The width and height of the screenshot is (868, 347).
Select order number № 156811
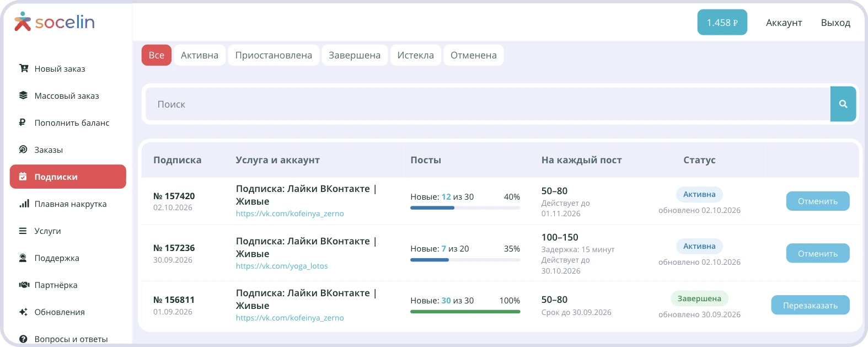pyautogui.click(x=174, y=300)
